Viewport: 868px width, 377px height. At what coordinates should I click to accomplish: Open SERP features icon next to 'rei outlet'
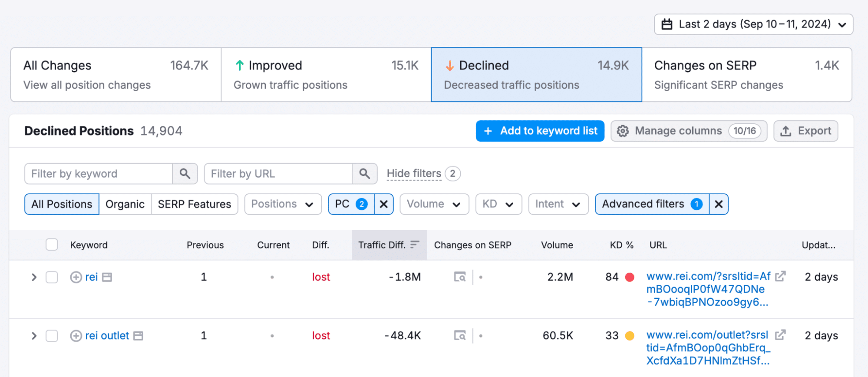pos(138,336)
